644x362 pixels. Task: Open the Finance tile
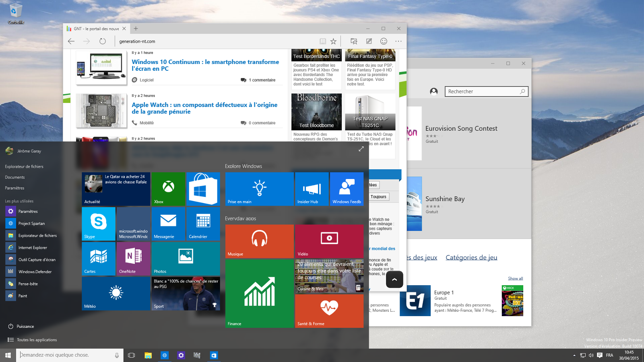pos(259,294)
